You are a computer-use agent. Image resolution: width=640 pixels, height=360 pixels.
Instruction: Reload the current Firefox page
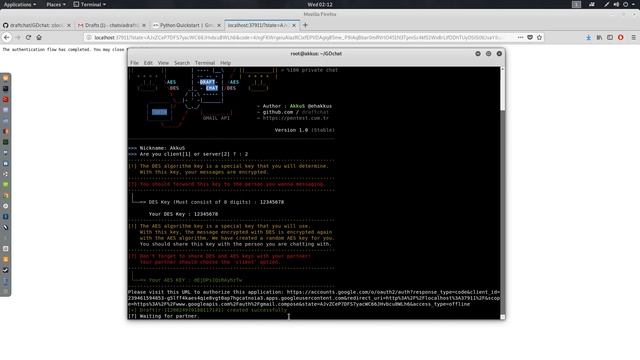click(x=28, y=38)
